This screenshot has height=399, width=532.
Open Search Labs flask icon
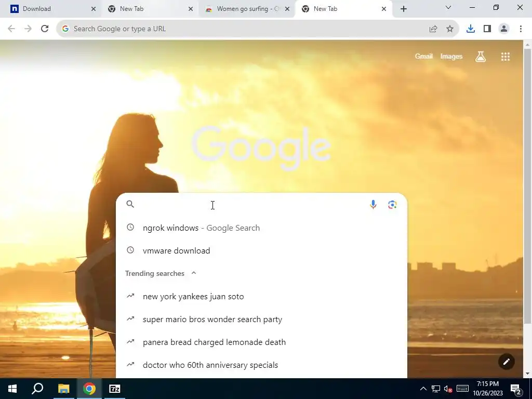(481, 57)
